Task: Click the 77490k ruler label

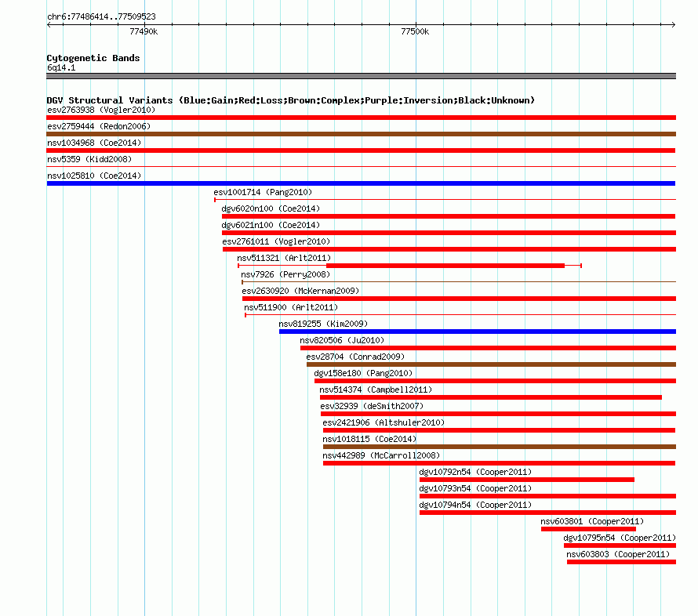Action: 144,31
